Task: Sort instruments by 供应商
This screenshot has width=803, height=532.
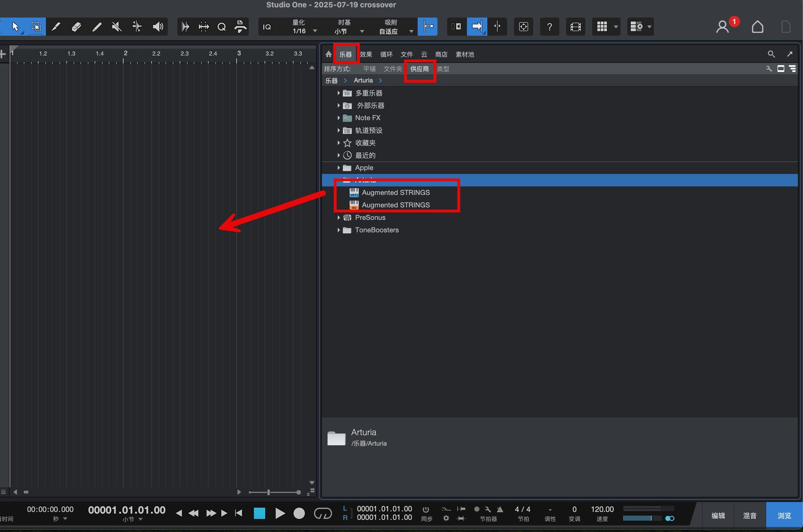Action: (419, 69)
